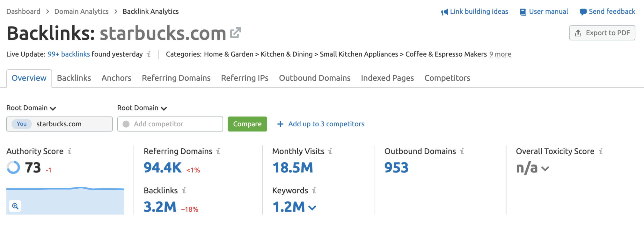Image resolution: width=644 pixels, height=225 pixels.
Task: Go to Dashboard breadcrumb
Action: 23,11
